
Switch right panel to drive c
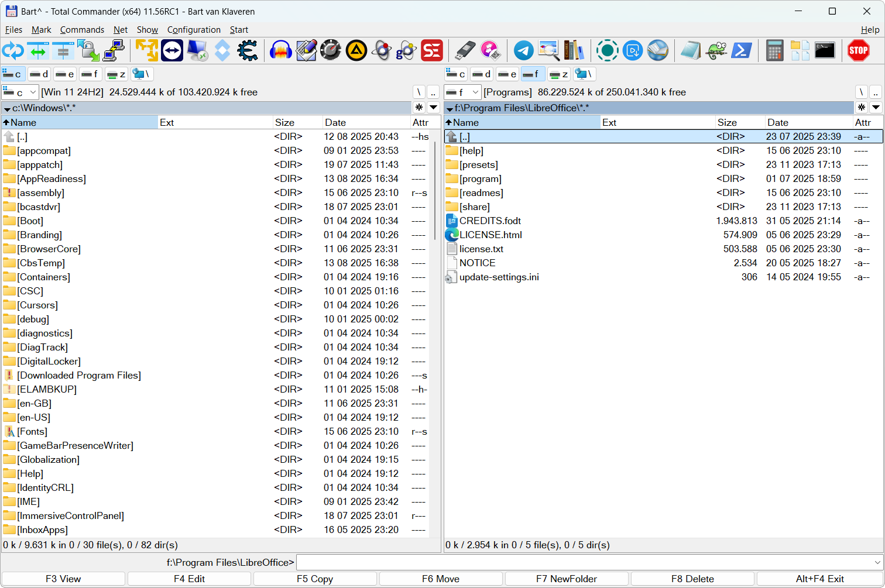coord(456,74)
